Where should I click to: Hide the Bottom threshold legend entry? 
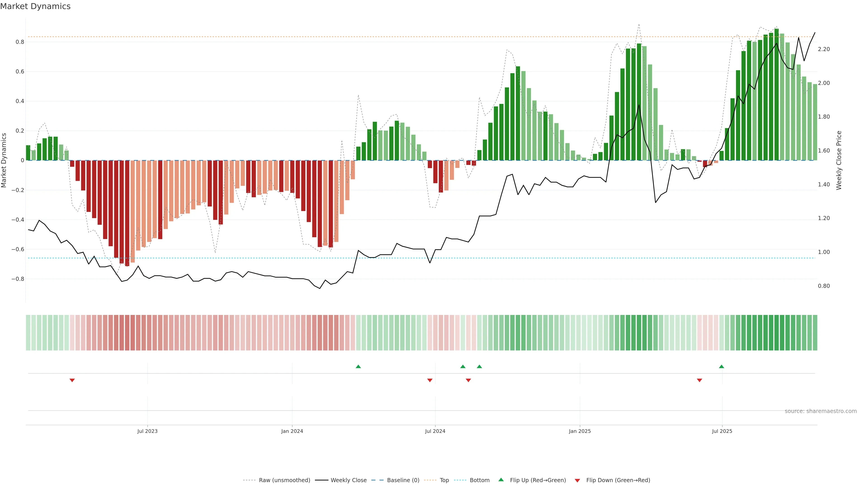pos(479,480)
